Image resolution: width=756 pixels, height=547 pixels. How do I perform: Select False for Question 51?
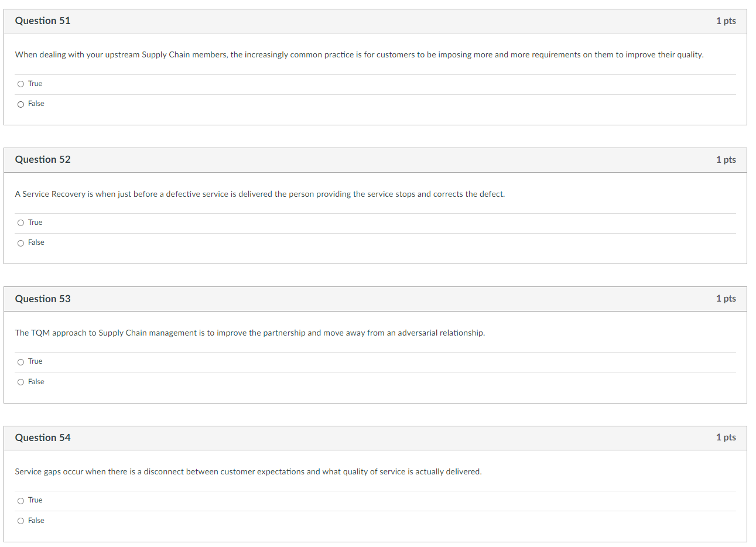coord(20,104)
